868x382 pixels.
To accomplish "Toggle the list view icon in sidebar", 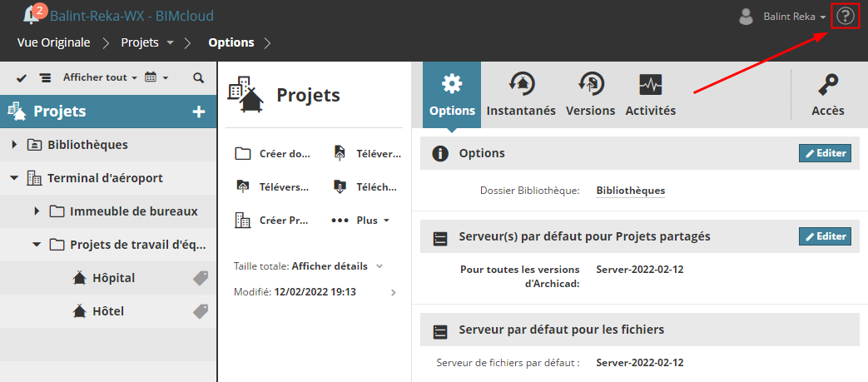I will point(45,77).
